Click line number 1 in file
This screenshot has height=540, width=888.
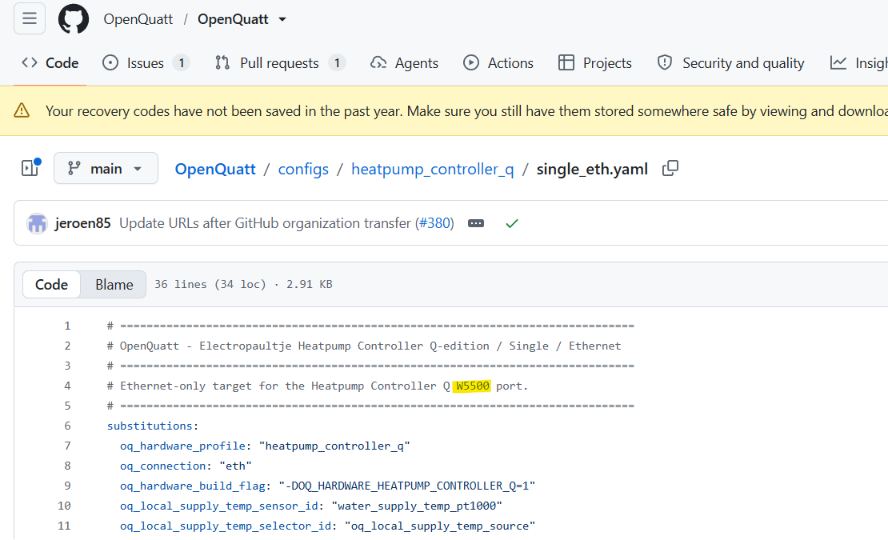click(x=67, y=326)
